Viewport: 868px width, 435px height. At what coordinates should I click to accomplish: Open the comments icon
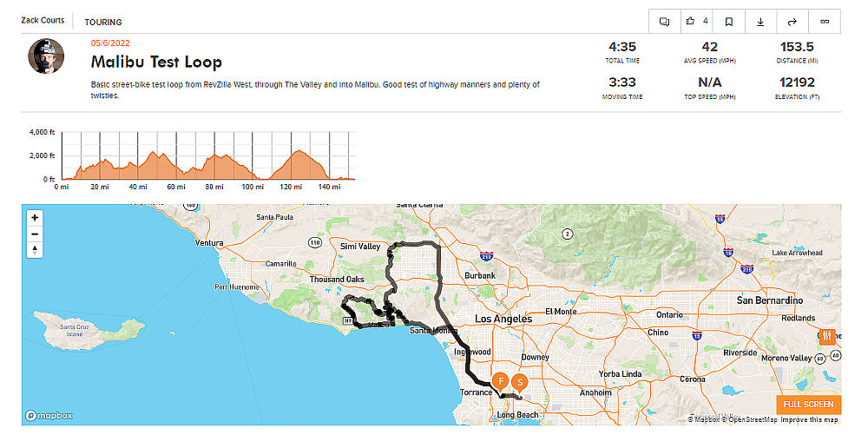click(x=665, y=22)
